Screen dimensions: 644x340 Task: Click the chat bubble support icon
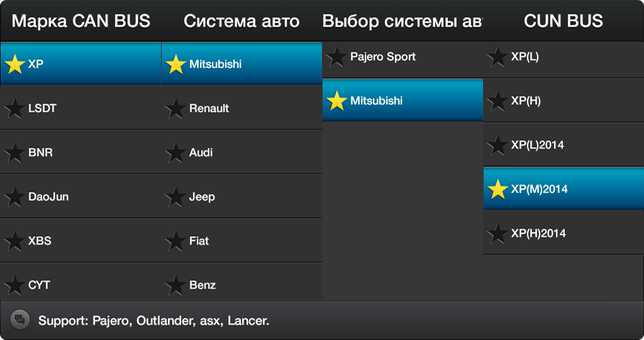19,319
